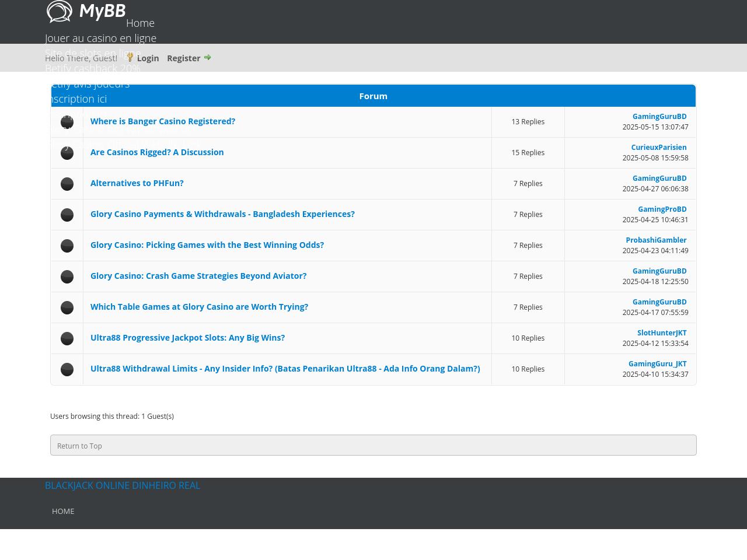Click status icon for Ultra88 Progressive Jackpot thread
The width and height of the screenshot is (747, 560).
tap(67, 338)
